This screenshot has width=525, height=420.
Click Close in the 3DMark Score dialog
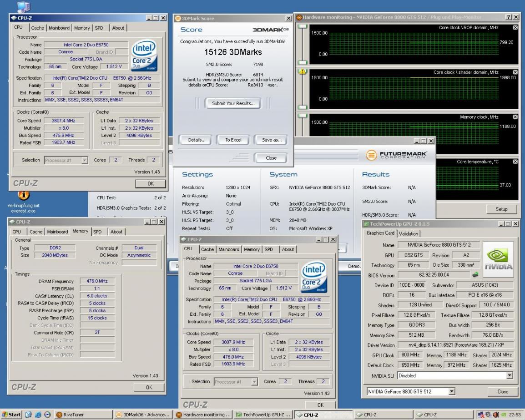(271, 158)
